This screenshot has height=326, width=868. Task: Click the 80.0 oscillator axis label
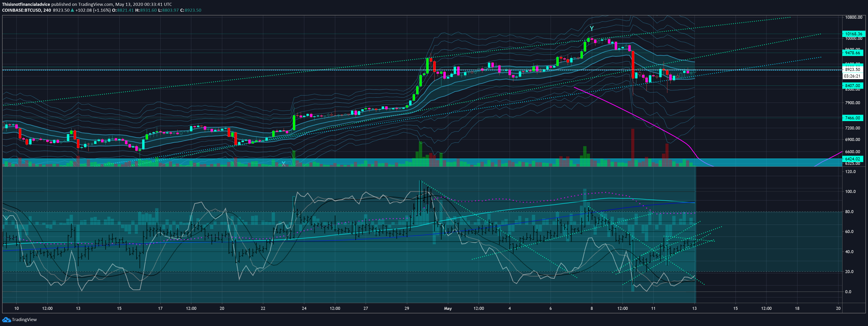[x=849, y=212]
